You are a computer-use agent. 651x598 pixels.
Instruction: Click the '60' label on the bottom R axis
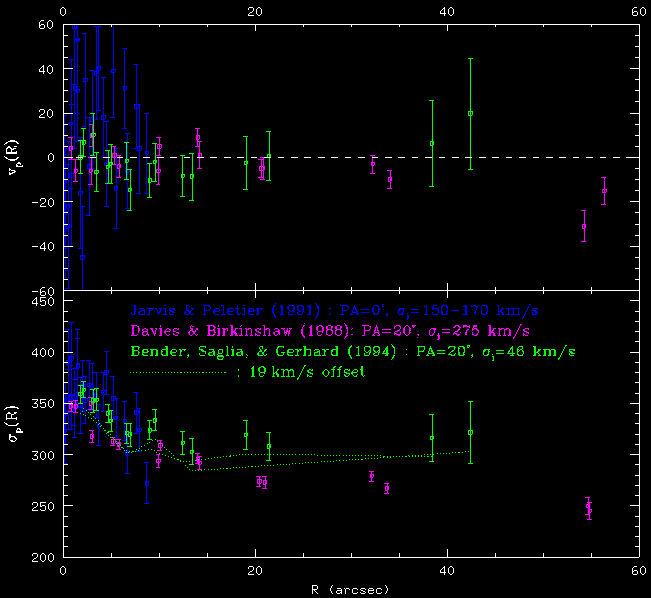click(x=639, y=571)
